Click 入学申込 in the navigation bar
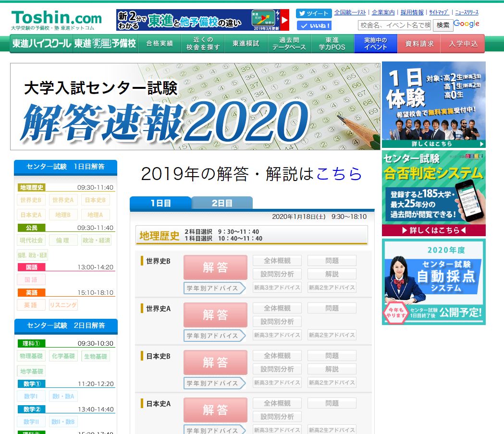Image resolution: width=504 pixels, height=434 pixels. pyautogui.click(x=463, y=44)
